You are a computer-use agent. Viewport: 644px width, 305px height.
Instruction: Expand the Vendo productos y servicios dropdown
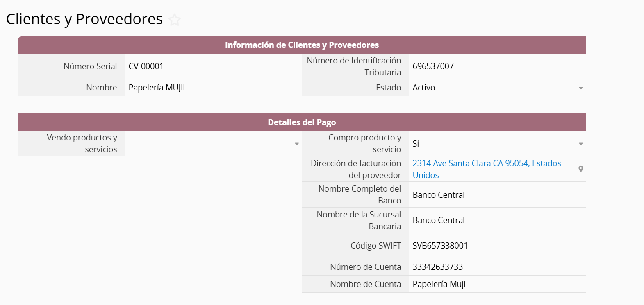(x=296, y=144)
